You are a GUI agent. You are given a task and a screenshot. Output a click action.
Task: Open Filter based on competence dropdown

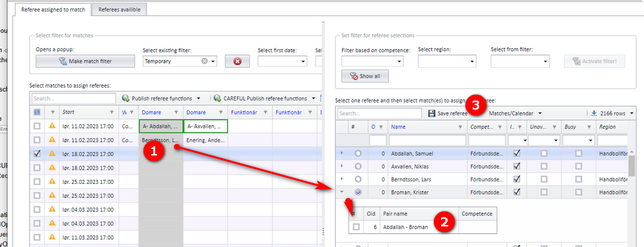click(399, 62)
